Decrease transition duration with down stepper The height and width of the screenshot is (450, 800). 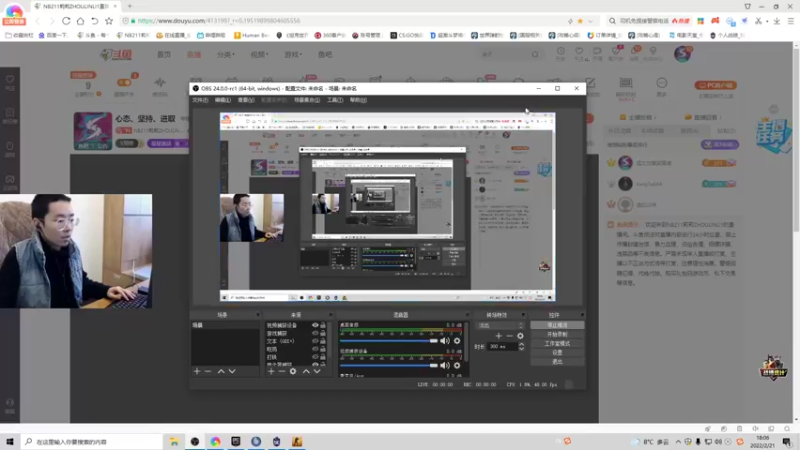coord(521,348)
